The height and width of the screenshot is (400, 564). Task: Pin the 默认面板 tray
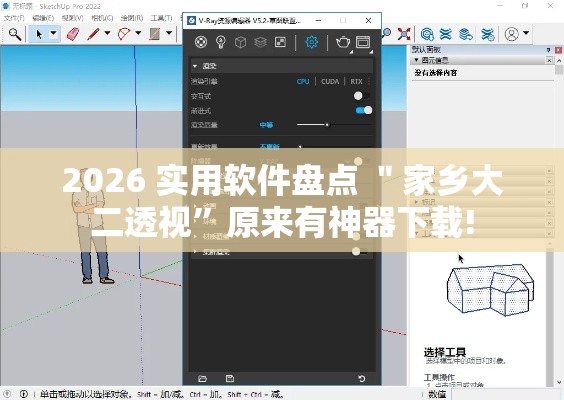point(548,50)
